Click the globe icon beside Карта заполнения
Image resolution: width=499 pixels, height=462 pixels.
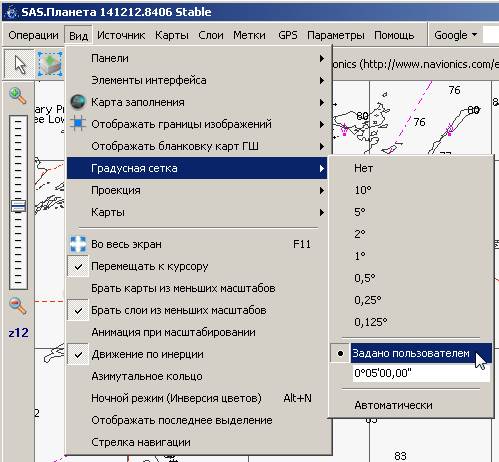(x=78, y=102)
